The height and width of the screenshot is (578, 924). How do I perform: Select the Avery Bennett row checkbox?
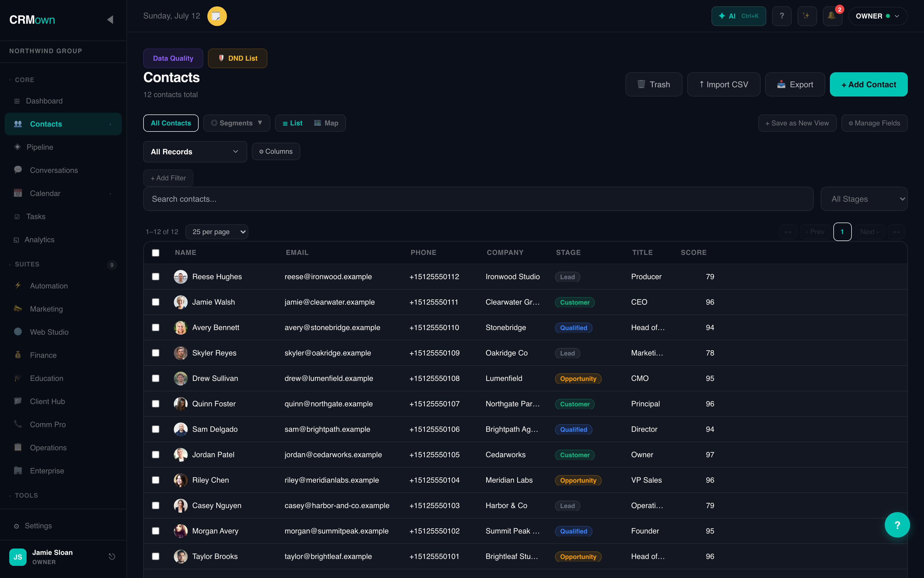point(155,328)
